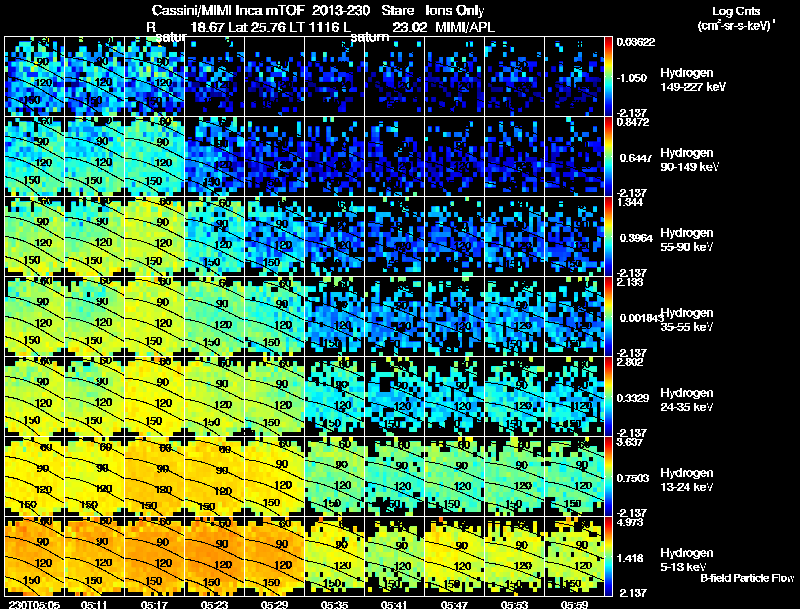Select the 24-35 keV panel at 05:29
The width and height of the screenshot is (800, 609).
click(275, 396)
